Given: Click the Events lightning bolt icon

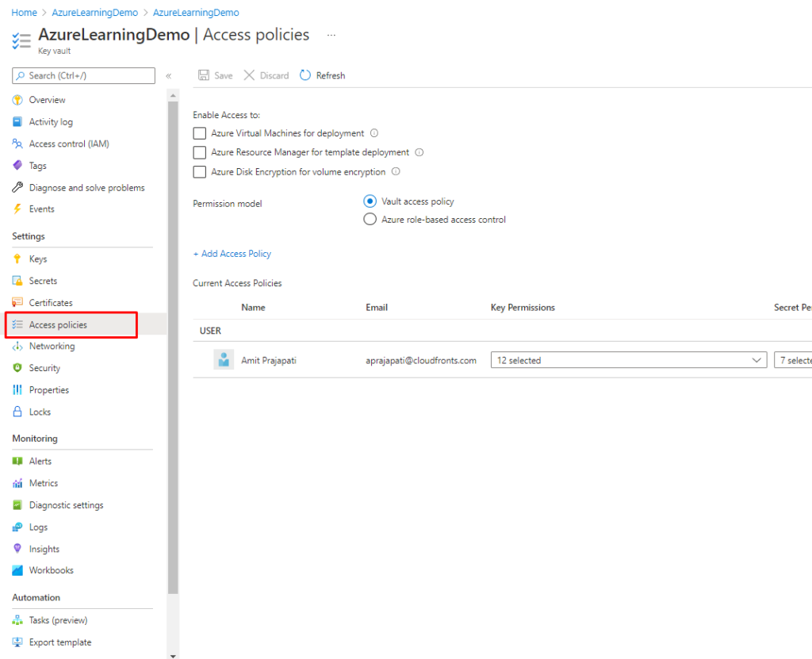Looking at the screenshot, I should 17,209.
